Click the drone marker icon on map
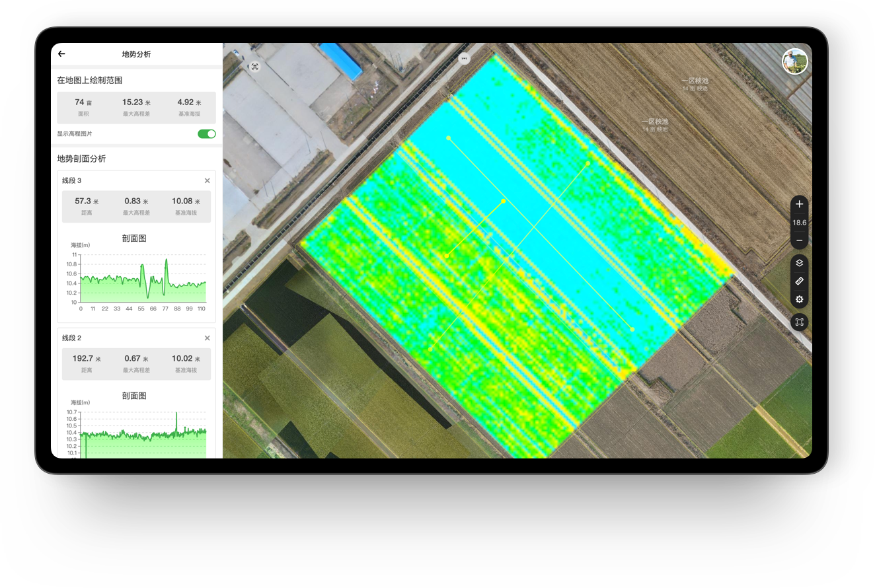Screen dimensions: 875x588 [255, 67]
